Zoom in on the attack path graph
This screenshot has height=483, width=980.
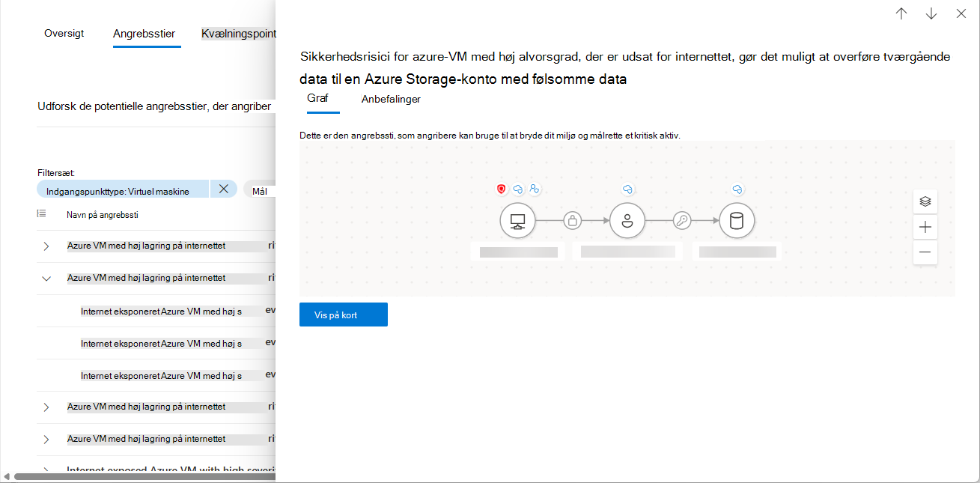click(x=925, y=227)
